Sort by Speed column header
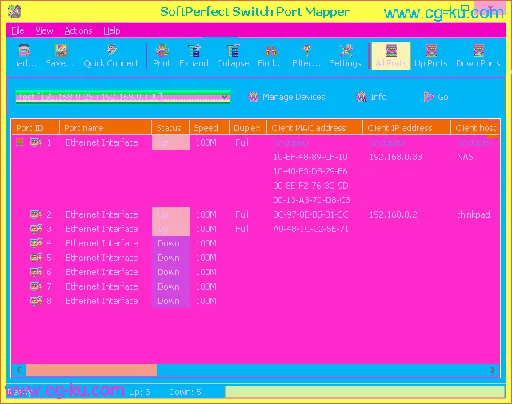The width and height of the screenshot is (512, 404). pos(209,128)
